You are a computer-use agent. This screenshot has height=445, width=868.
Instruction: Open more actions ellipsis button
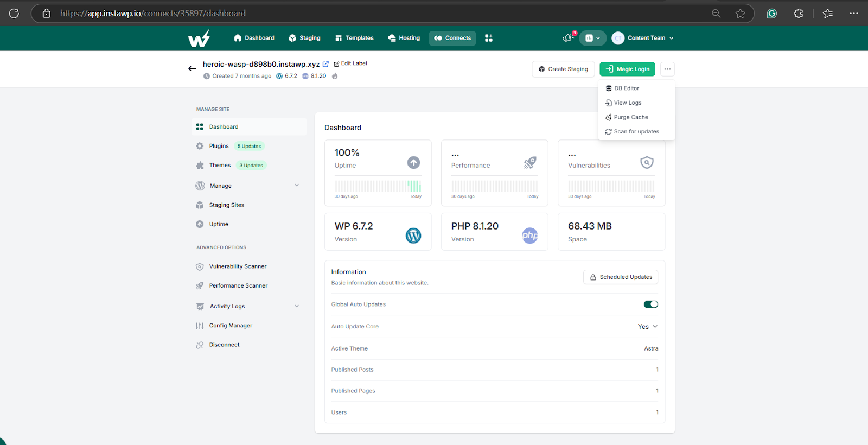(667, 69)
